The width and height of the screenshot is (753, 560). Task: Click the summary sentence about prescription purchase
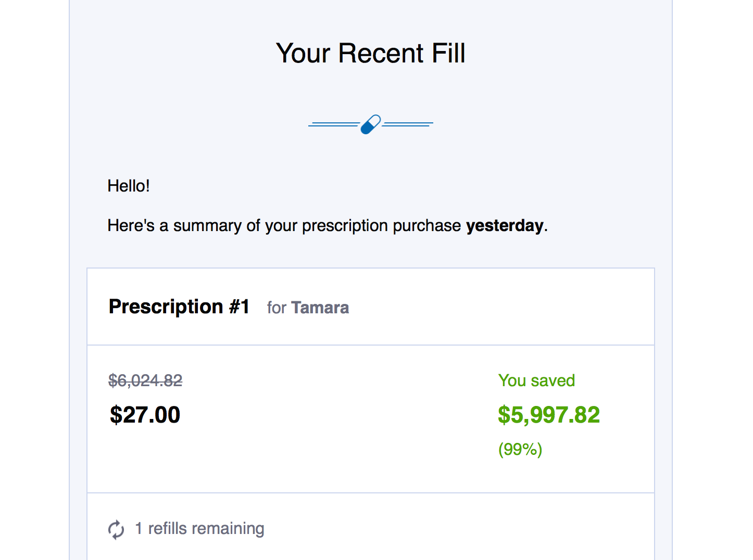[328, 225]
